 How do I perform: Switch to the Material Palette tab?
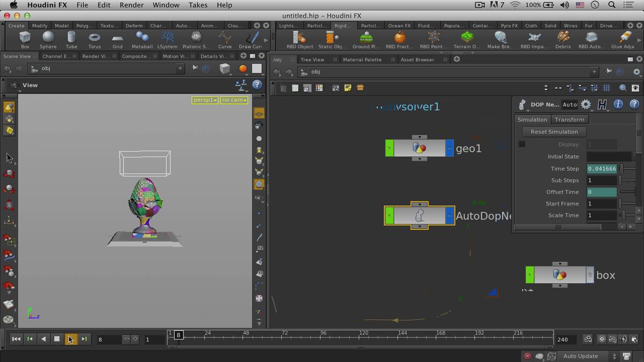(x=362, y=59)
